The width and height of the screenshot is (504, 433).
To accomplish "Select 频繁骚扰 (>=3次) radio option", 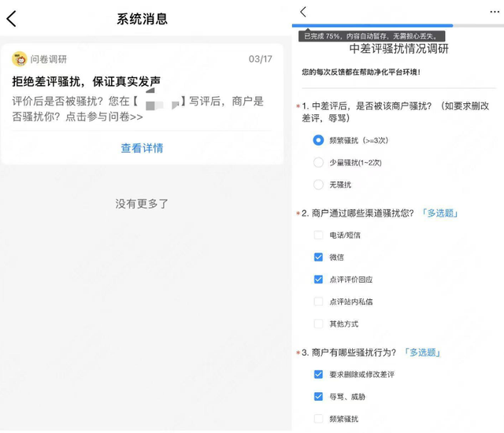I will 318,140.
